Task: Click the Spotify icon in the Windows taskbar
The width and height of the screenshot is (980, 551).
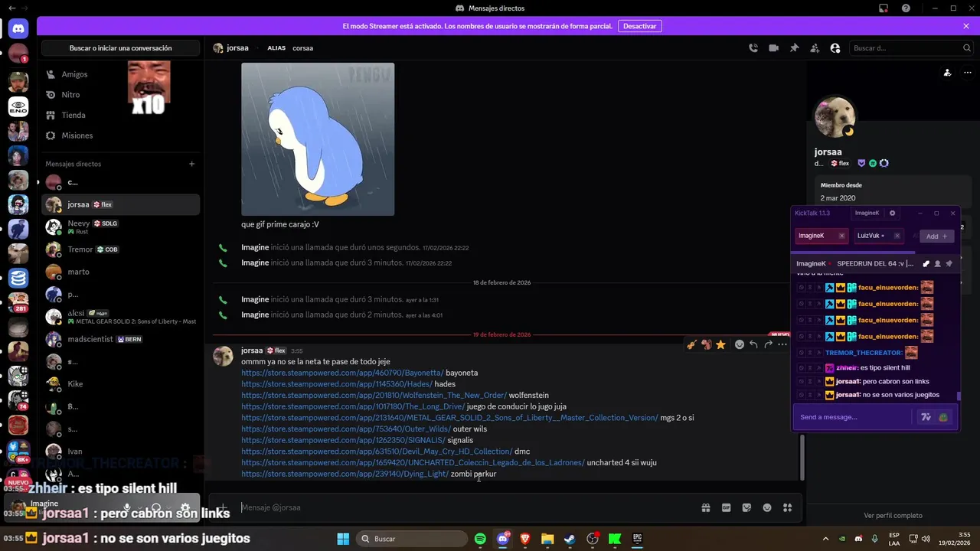Action: coord(480,539)
